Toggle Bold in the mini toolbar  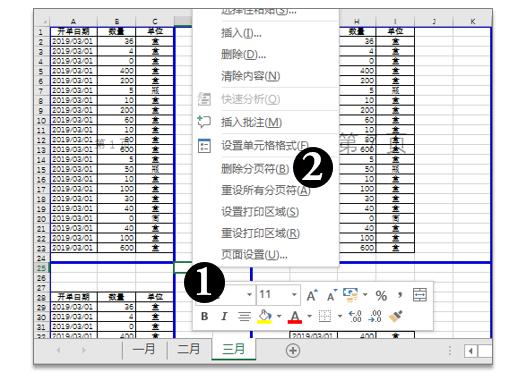coord(204,316)
